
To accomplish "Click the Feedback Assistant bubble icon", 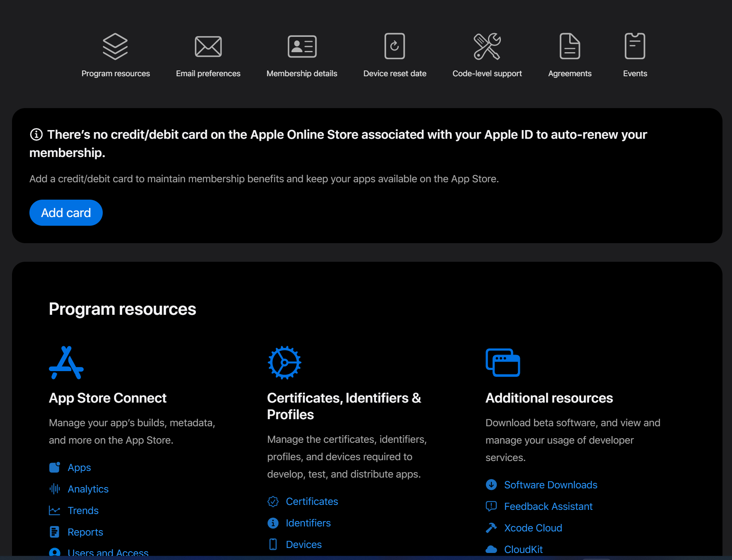I will (x=491, y=506).
